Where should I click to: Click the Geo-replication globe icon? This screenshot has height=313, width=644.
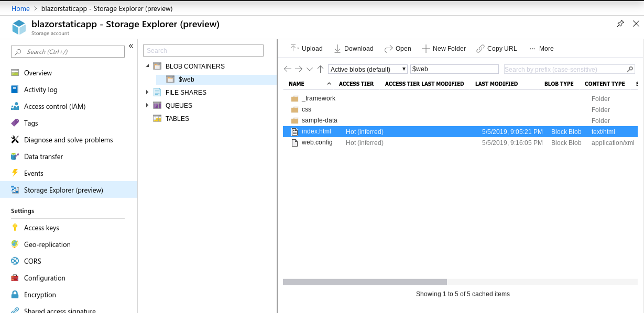15,244
